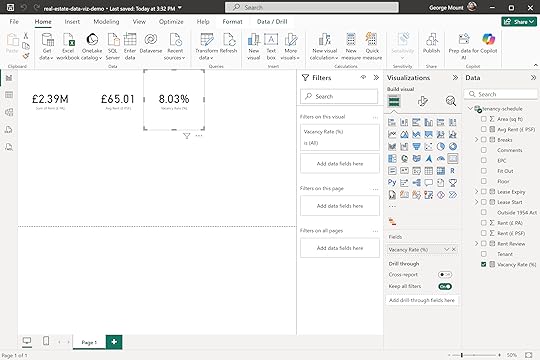The width and height of the screenshot is (540, 360).
Task: Collapse the Filters pane
Action: 376,78
